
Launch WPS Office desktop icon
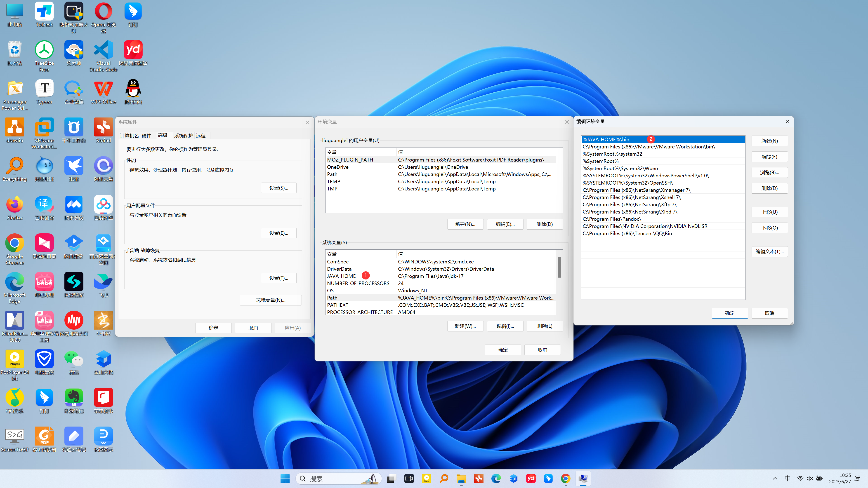(x=104, y=92)
